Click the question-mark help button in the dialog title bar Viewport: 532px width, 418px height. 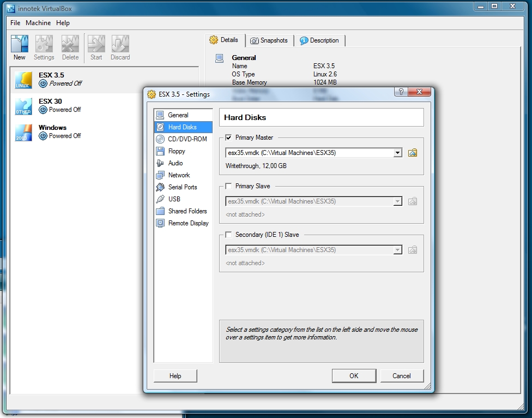tap(401, 92)
